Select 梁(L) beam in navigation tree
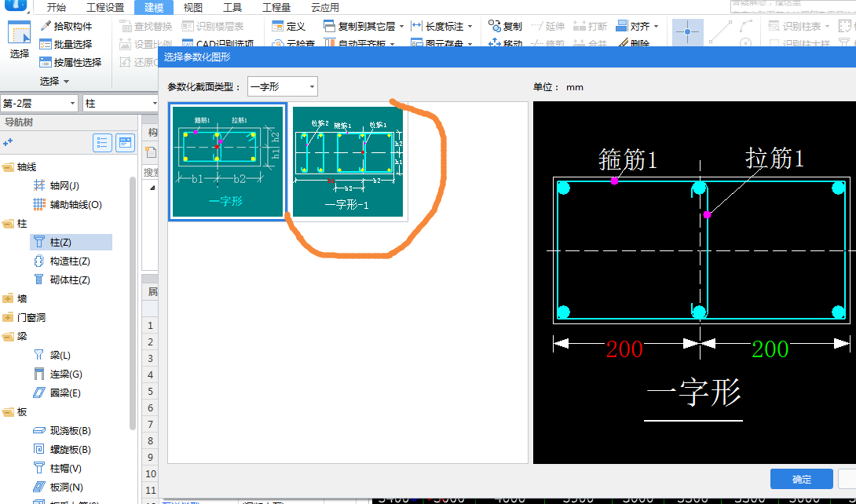856x504 pixels. point(51,355)
